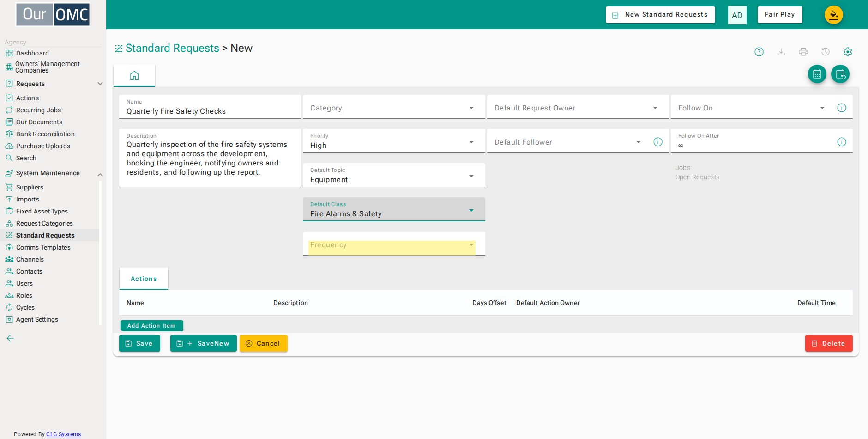This screenshot has width=868, height=439.
Task: Click the yellow Cancel button
Action: pos(264,343)
